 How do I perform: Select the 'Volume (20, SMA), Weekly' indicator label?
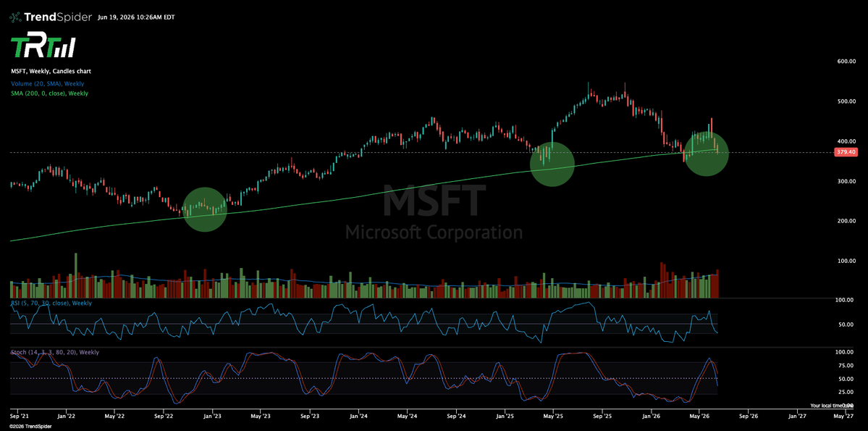pos(48,83)
